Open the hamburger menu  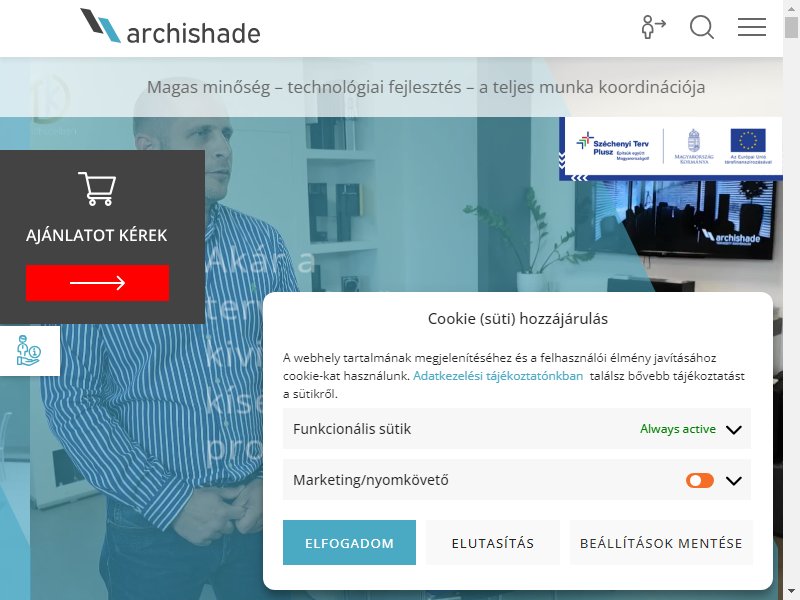(752, 27)
